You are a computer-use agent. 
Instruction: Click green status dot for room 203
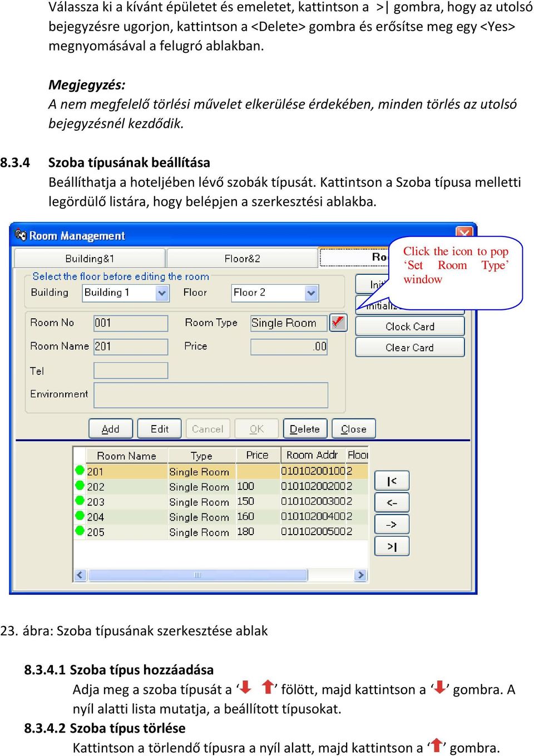[x=80, y=501]
